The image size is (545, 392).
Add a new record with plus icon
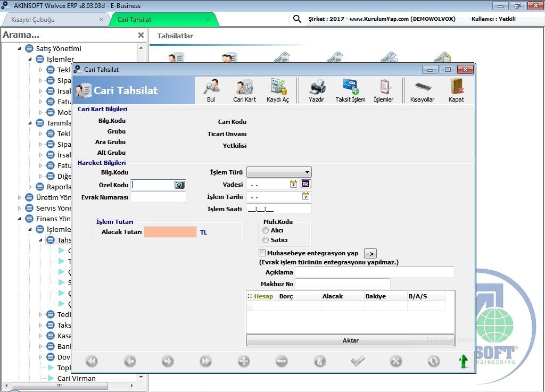[x=244, y=362]
